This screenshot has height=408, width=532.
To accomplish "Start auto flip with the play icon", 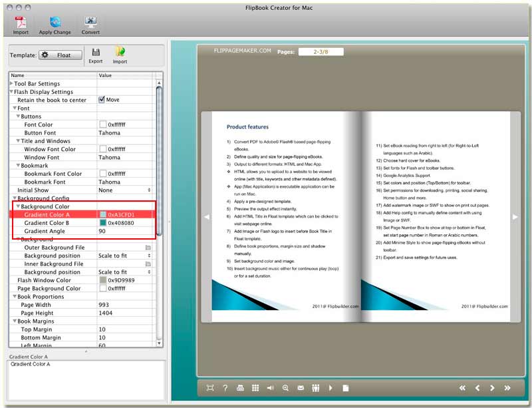I will click(x=331, y=388).
